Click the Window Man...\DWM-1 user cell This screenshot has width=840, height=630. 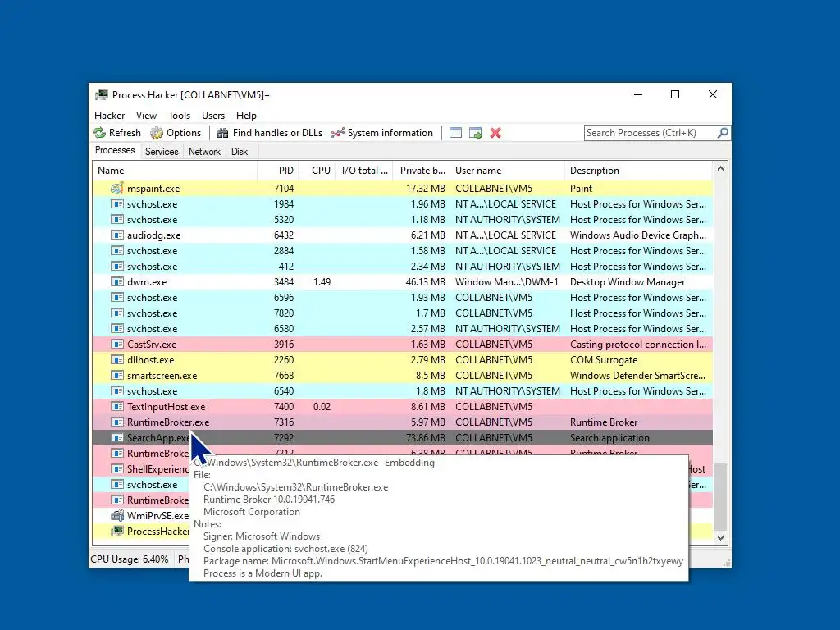pos(507,282)
